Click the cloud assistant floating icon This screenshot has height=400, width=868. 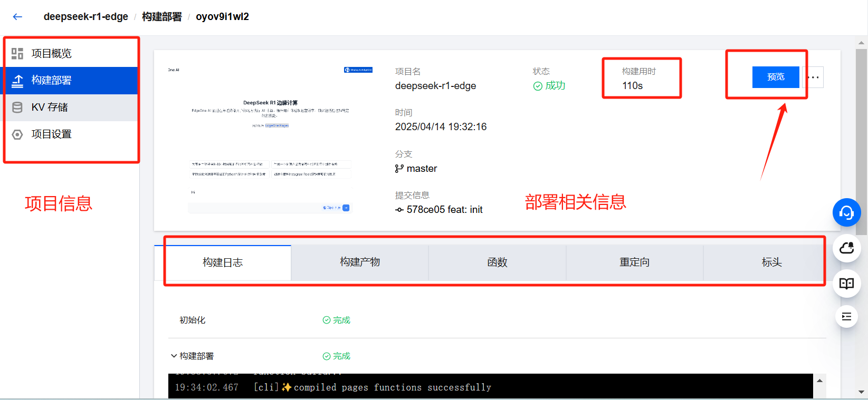846,248
